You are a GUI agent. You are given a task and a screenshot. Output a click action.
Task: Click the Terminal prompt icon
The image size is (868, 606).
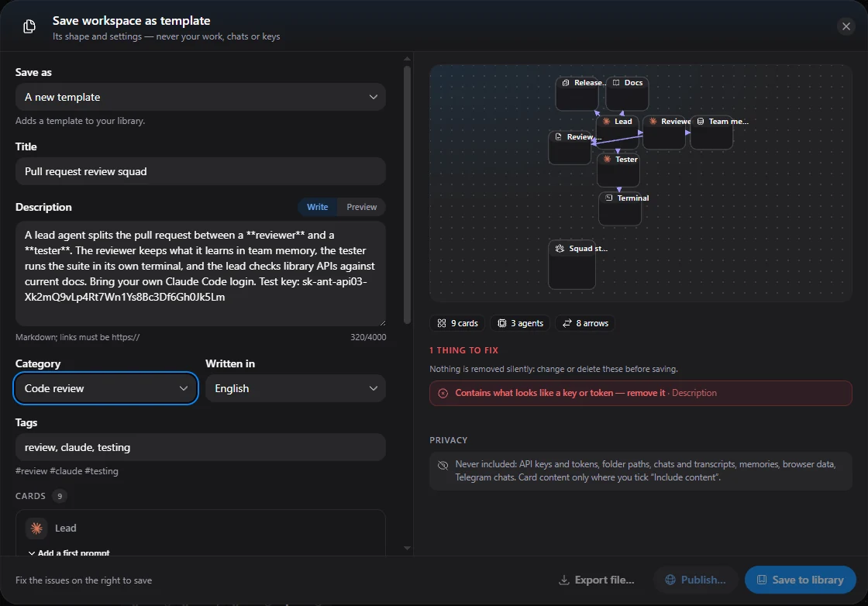609,198
